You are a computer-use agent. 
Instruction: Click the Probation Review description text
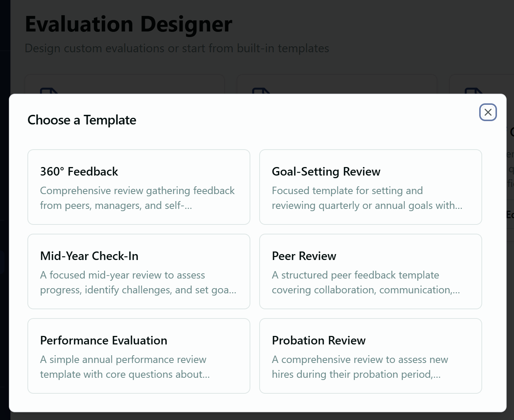coord(360,367)
